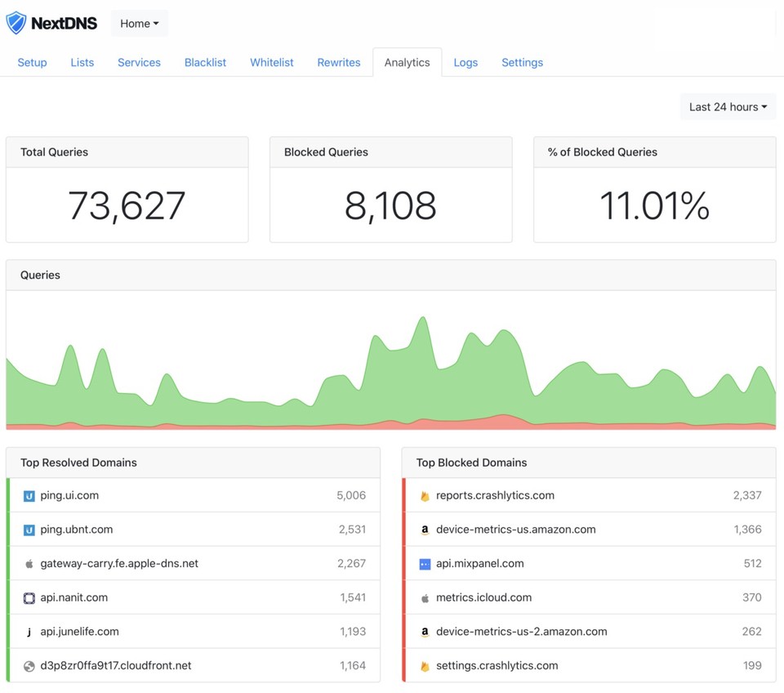Click the Mixpanel icon beside api.mixpanel.com
The height and width of the screenshot is (693, 784).
pyautogui.click(x=425, y=563)
